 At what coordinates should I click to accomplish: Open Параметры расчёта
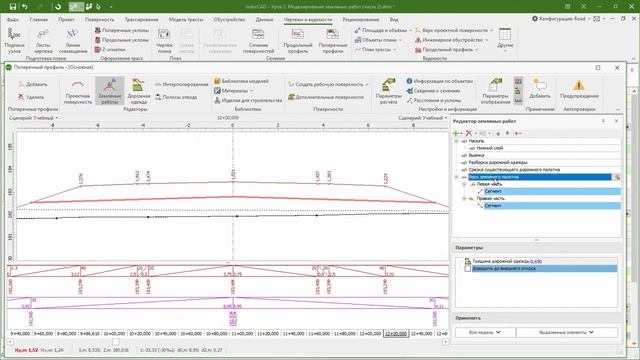tap(388, 91)
